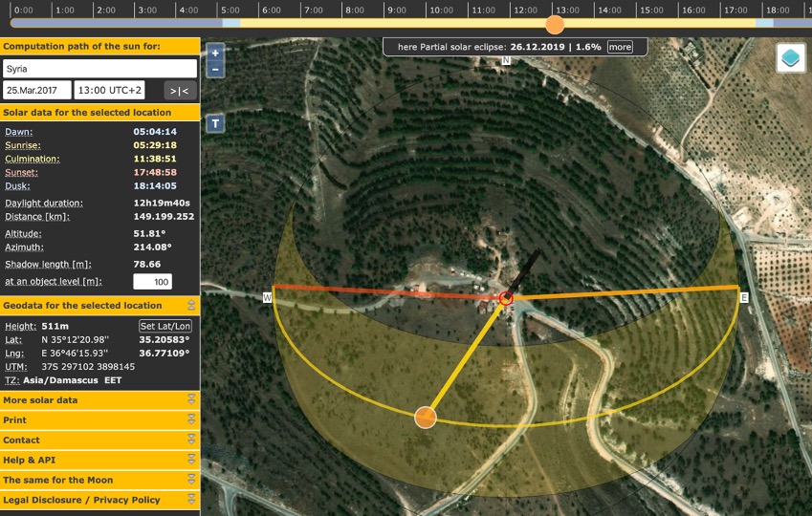Click the T button on the map
The width and height of the screenshot is (812, 516).
[x=215, y=123]
